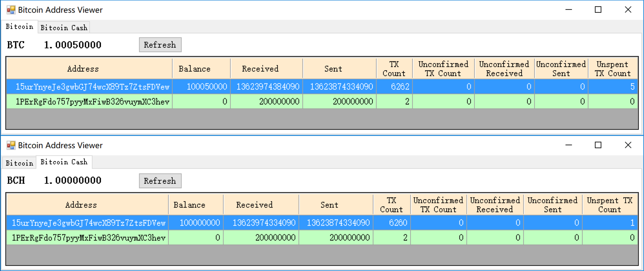The height and width of the screenshot is (271, 644).
Task: Click the BCH total 1.00000000 label
Action: (73, 180)
